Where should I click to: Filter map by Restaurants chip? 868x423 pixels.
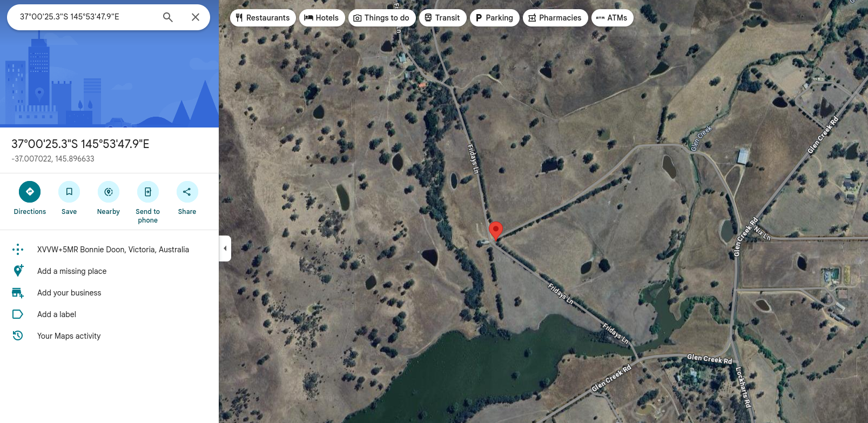click(x=263, y=18)
